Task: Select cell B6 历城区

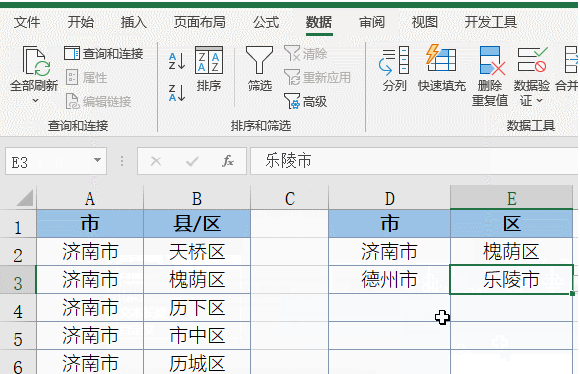Action: coord(197,362)
